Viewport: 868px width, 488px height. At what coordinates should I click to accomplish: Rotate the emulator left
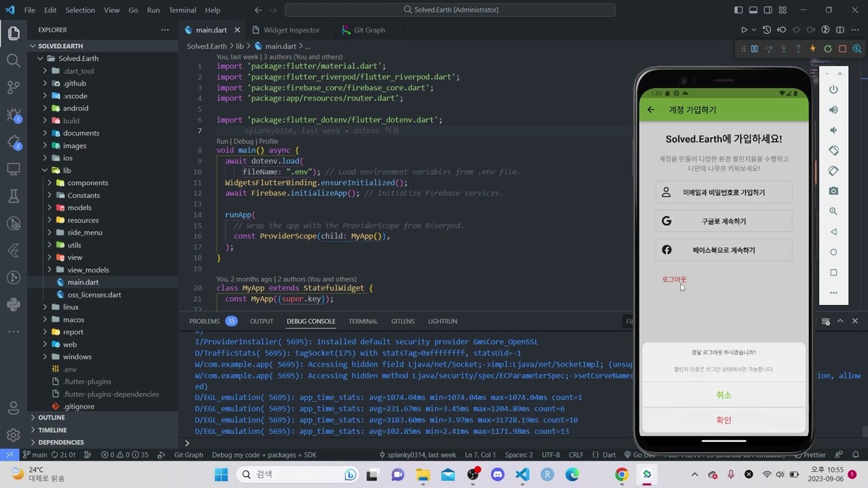point(833,150)
